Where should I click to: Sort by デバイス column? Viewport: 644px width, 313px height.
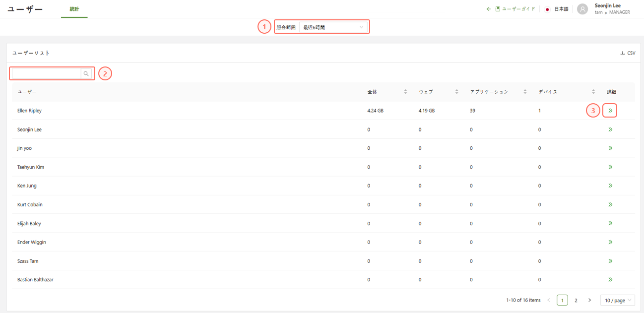click(x=593, y=92)
